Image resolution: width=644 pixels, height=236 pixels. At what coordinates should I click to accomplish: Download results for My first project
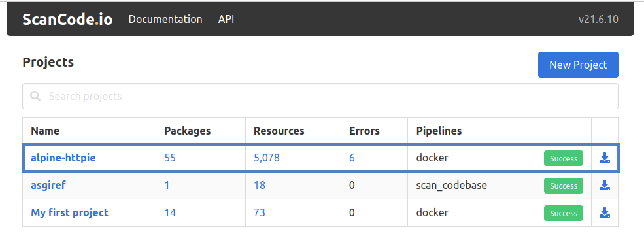coord(604,212)
